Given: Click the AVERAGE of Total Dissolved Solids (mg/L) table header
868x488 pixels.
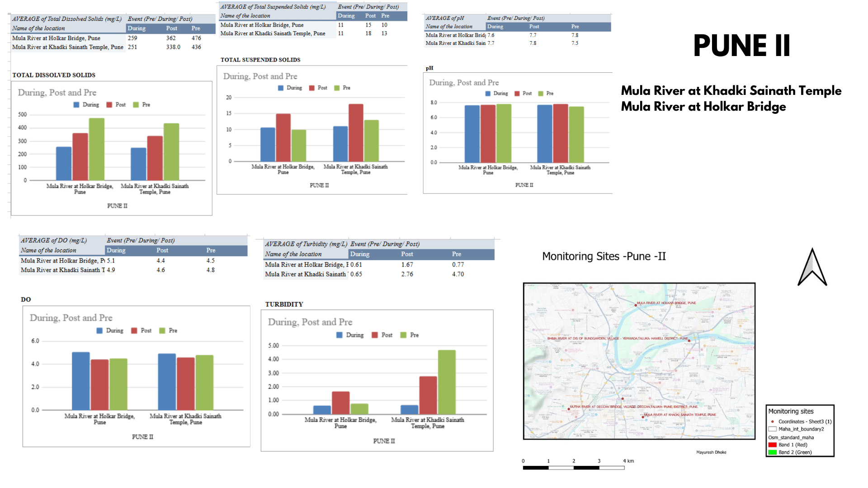Looking at the screenshot, I should 67,19.
